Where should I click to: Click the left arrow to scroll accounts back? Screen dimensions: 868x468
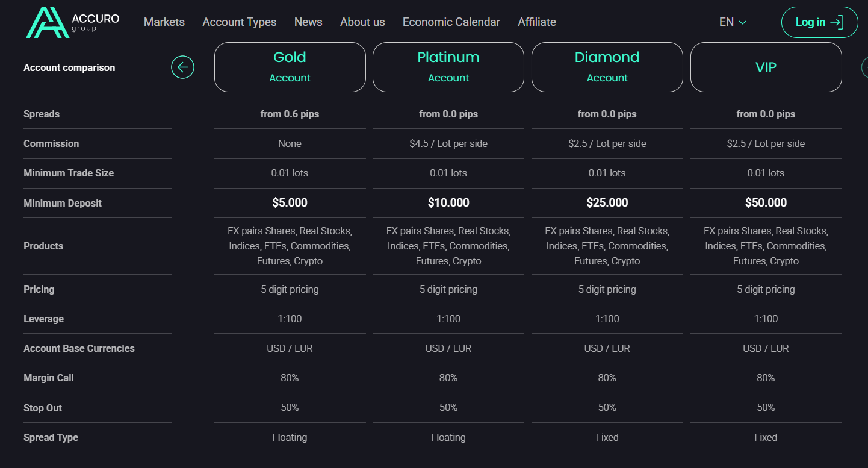pyautogui.click(x=182, y=67)
